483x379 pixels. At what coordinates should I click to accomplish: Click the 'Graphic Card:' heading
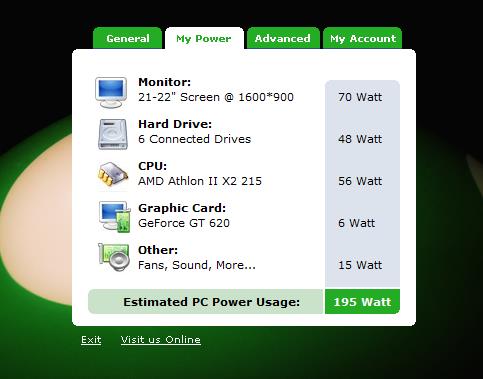point(182,208)
